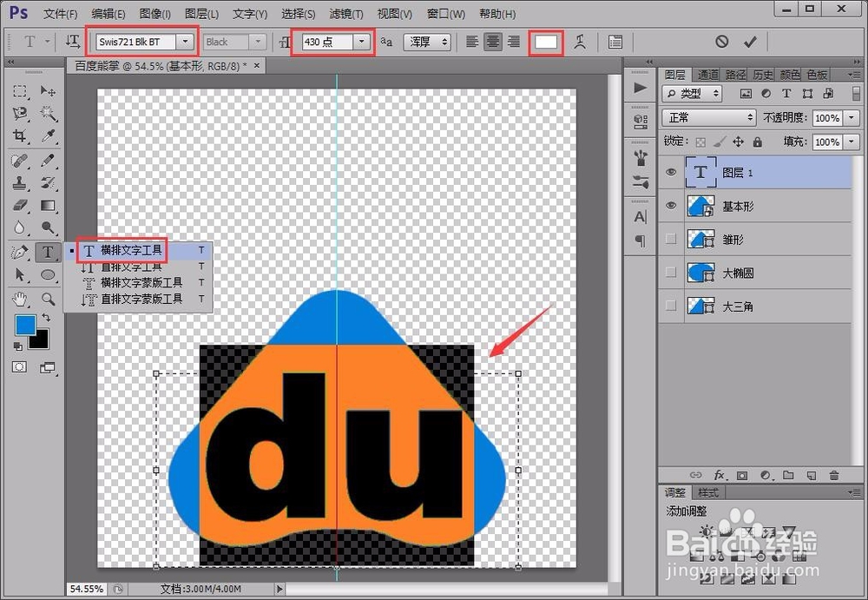Image resolution: width=868 pixels, height=600 pixels.
Task: Toggle lock transparent pixels
Action: [700, 142]
